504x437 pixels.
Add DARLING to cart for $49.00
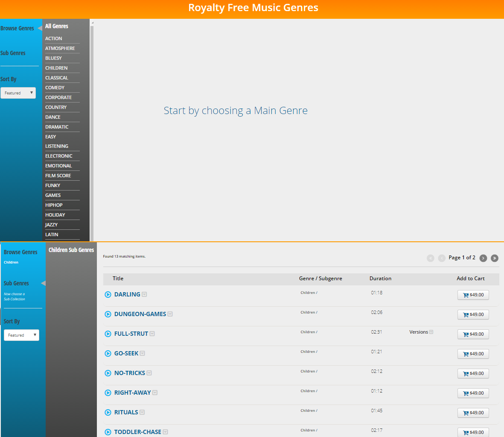tap(473, 295)
